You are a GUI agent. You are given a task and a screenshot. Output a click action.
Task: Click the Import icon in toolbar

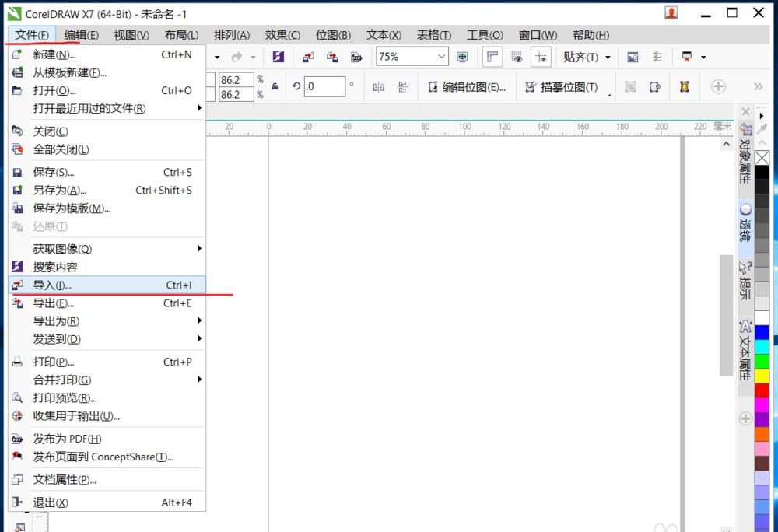click(308, 58)
